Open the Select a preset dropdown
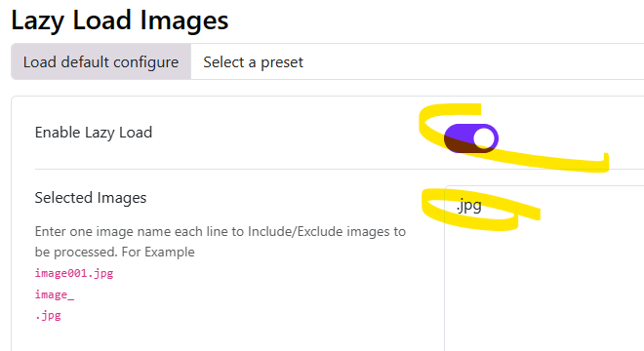Viewport: 644px width, 351px height. tap(418, 61)
